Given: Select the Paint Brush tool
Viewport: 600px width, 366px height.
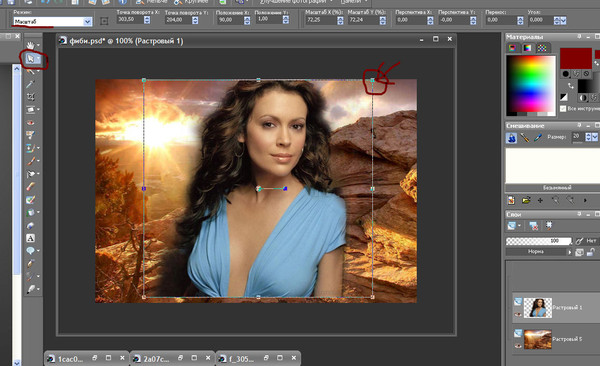Looking at the screenshot, I should pyautogui.click(x=30, y=161).
